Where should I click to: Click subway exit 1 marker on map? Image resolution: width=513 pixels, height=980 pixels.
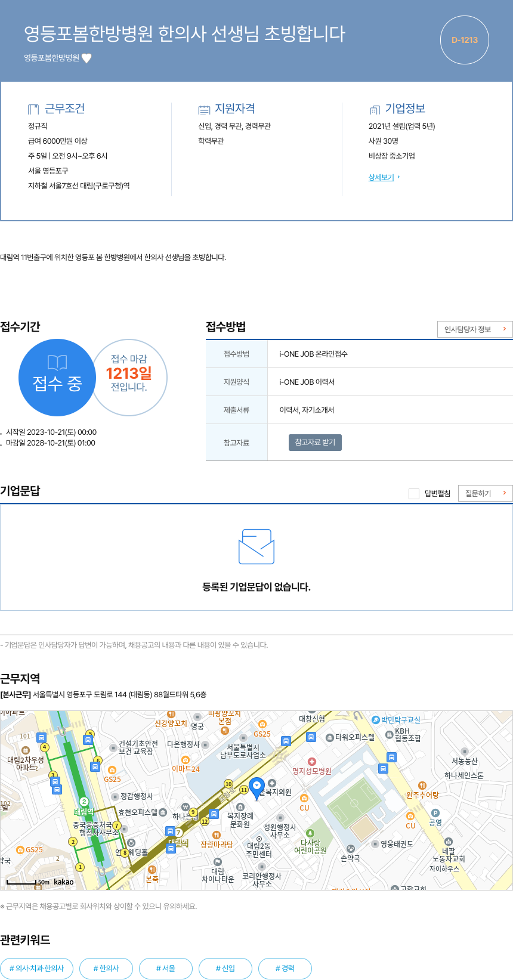pyautogui.click(x=80, y=867)
